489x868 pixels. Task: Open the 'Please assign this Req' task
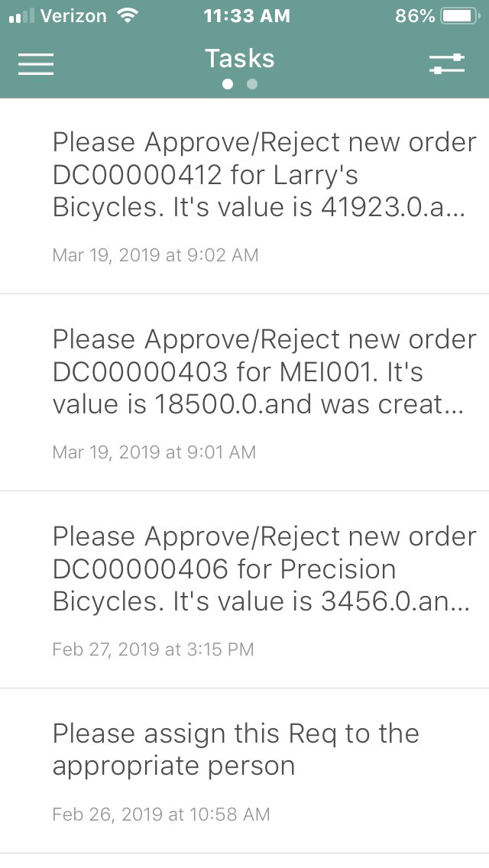(x=235, y=750)
